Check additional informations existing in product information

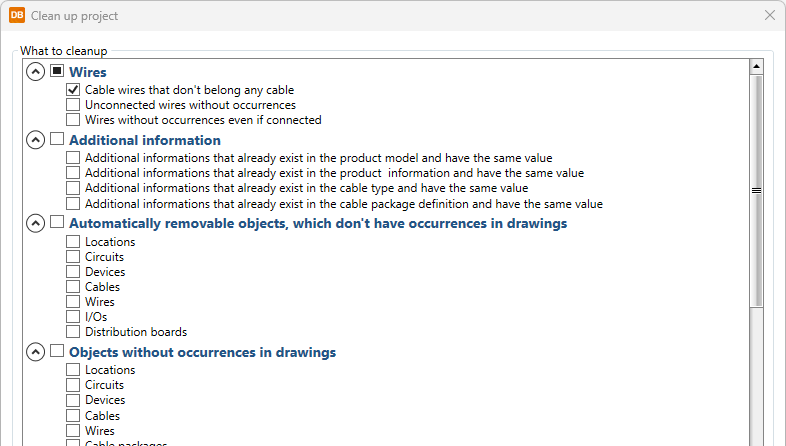[x=73, y=173]
